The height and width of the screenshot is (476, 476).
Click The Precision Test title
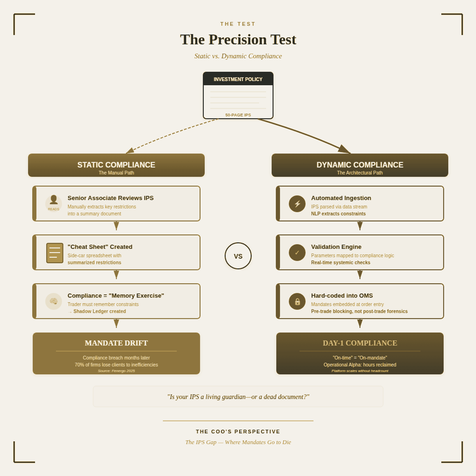coord(238,39)
